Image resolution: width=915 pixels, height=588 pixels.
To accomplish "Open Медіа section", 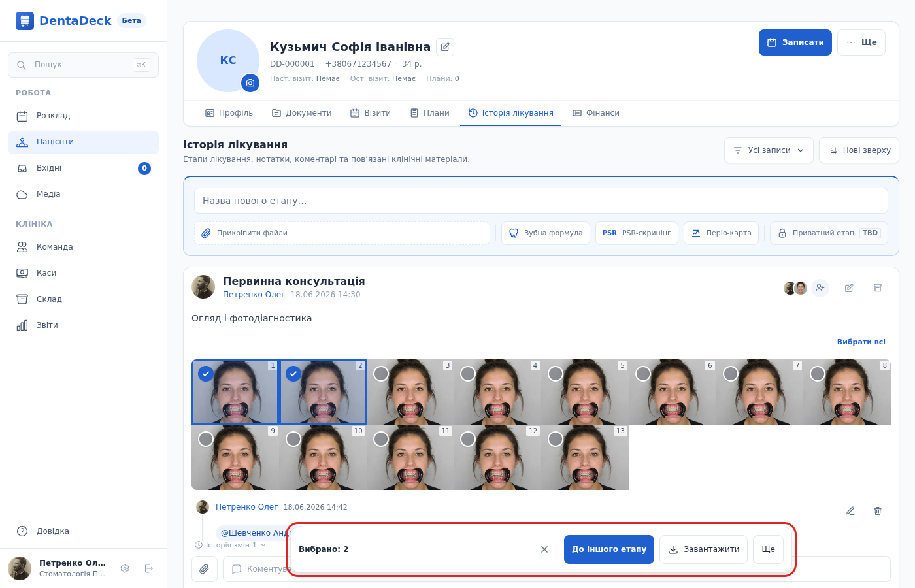I will 83,194.
